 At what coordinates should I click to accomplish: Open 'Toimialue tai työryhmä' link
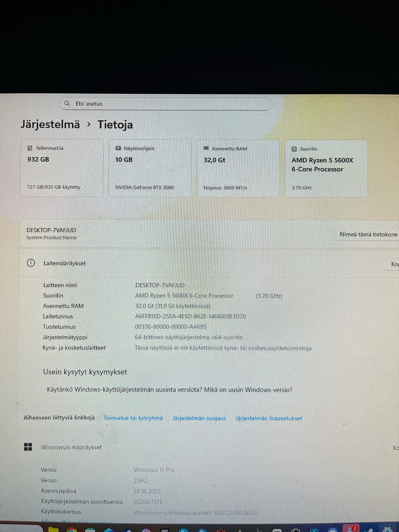[x=133, y=418]
